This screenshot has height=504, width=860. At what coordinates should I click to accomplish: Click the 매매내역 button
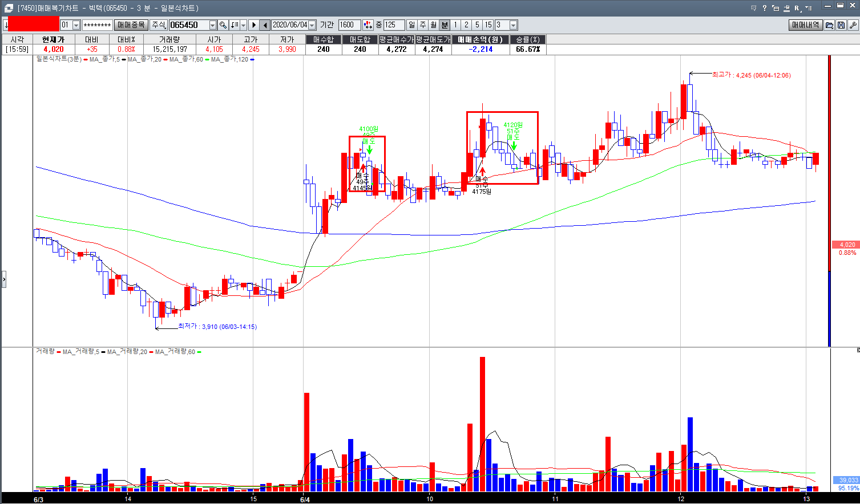(806, 25)
